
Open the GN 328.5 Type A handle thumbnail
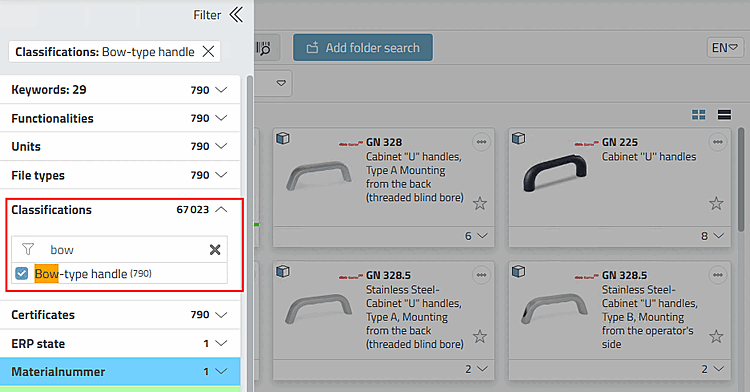click(318, 309)
